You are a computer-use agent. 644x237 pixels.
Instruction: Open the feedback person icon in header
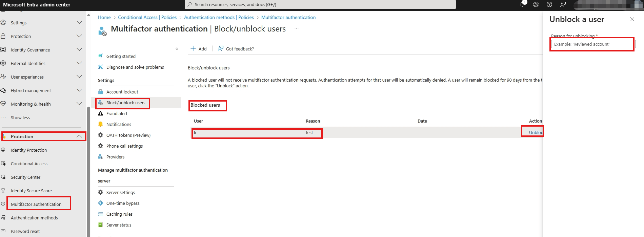563,4
